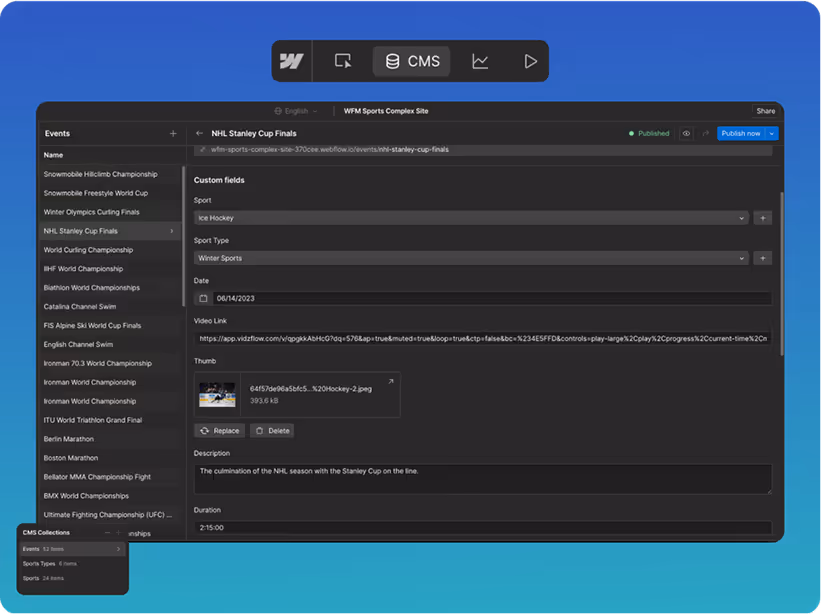Collapse CMS Collections with minus icon
Screen dimensions: 821x614
click(107, 533)
